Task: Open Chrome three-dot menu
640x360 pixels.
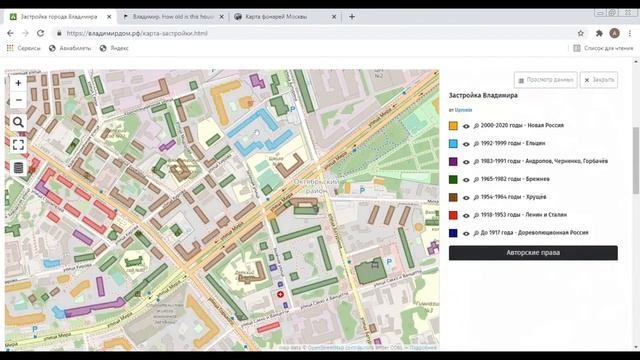Action: click(x=630, y=33)
